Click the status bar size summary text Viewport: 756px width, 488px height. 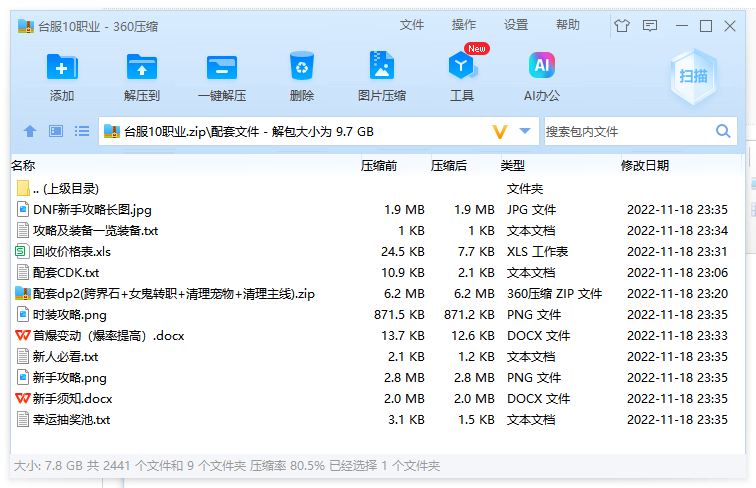coord(227,466)
